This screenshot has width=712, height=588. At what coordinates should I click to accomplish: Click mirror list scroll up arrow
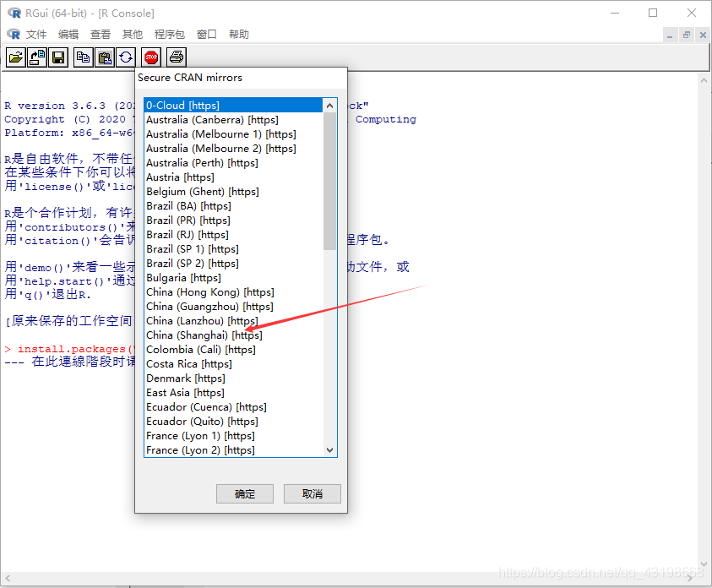click(x=330, y=106)
